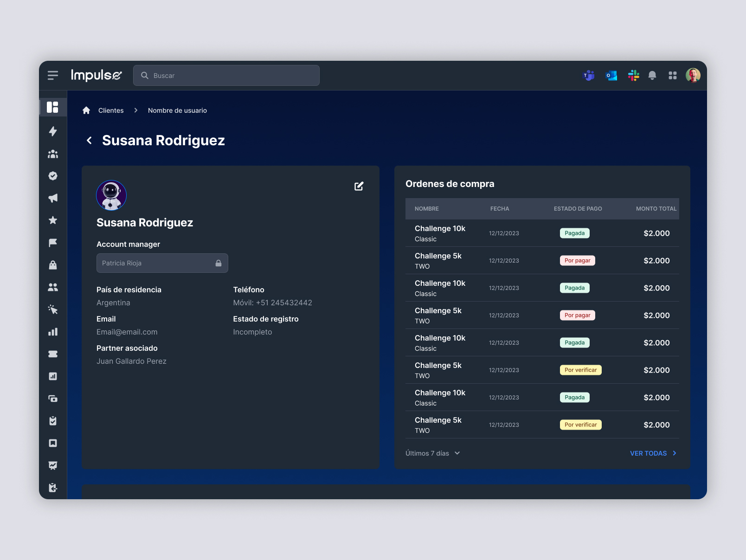Image resolution: width=746 pixels, height=560 pixels.
Task: Click the Ordenes de compra heading
Action: click(x=450, y=184)
